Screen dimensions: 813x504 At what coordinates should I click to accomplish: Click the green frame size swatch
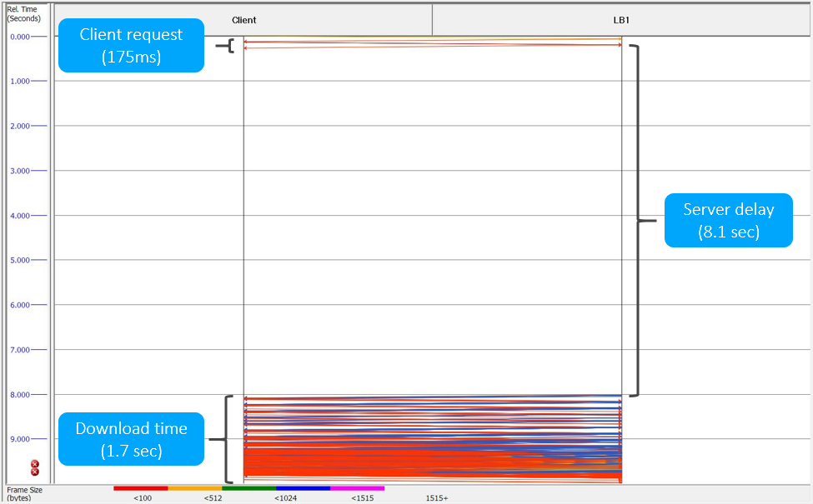[248, 488]
